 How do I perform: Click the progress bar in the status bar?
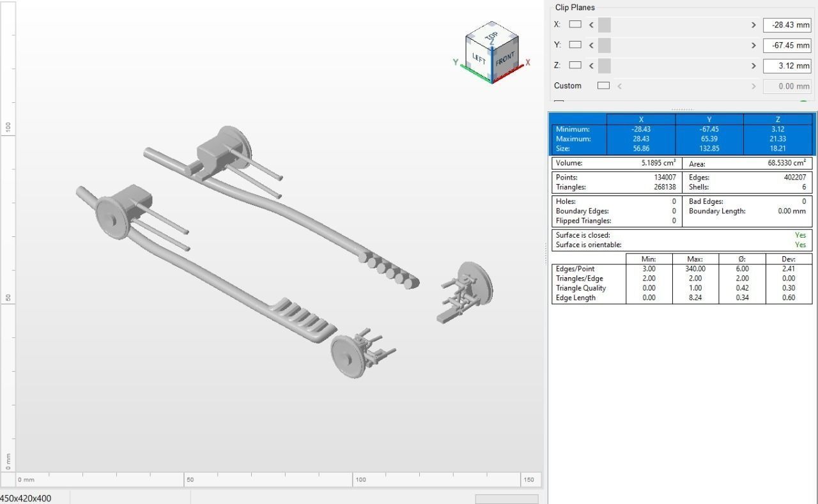507,499
